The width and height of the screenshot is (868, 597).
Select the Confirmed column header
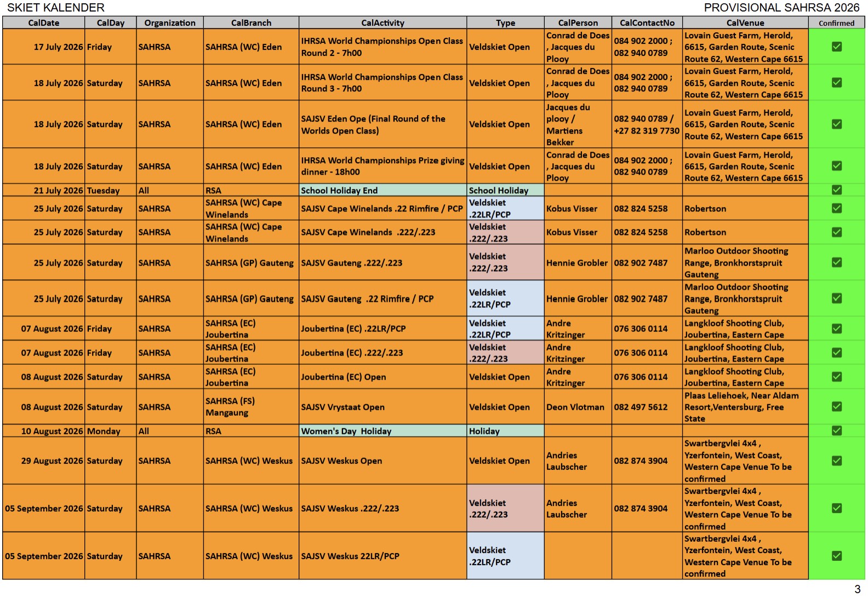pyautogui.click(x=836, y=23)
